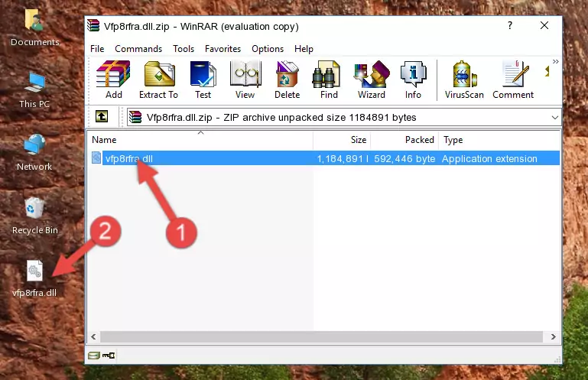Select the Documents desktop icon

pyautogui.click(x=34, y=28)
